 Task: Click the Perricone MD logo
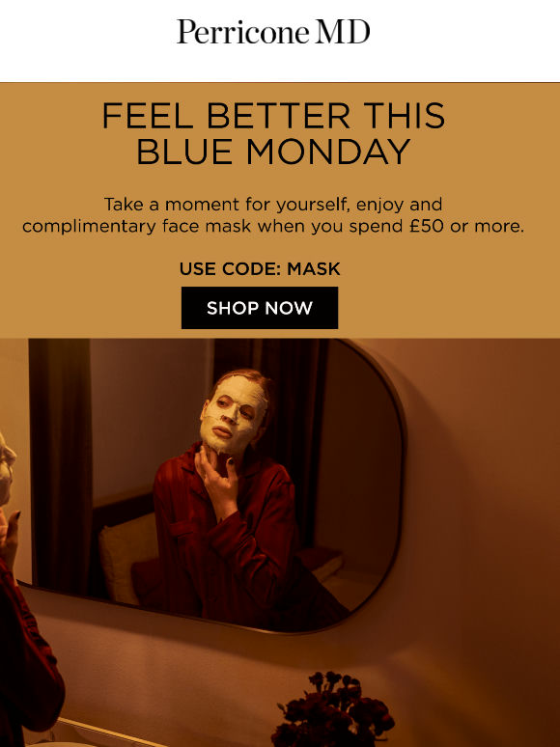tap(273, 33)
